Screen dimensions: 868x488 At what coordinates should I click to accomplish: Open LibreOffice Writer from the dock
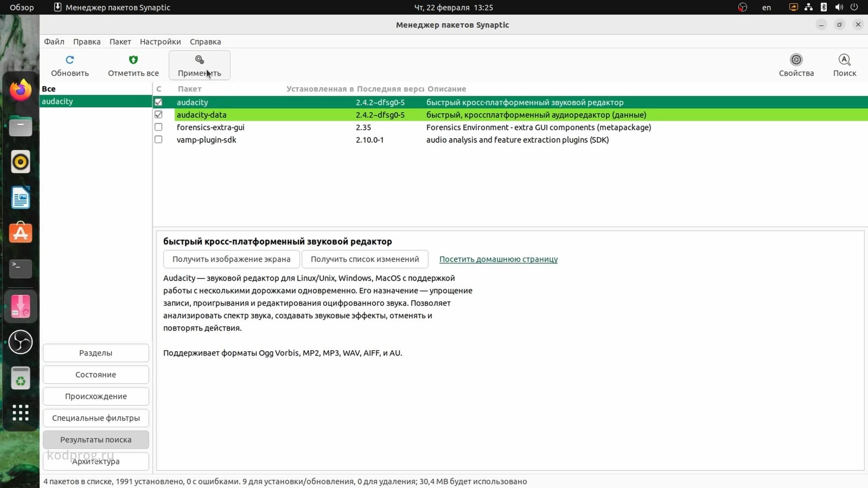tap(20, 197)
